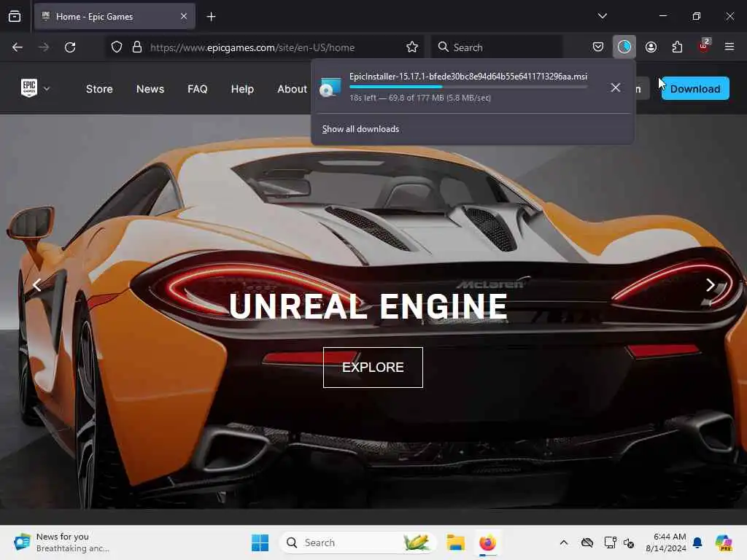
Task: Open the network display tray icon
Action: (x=610, y=542)
